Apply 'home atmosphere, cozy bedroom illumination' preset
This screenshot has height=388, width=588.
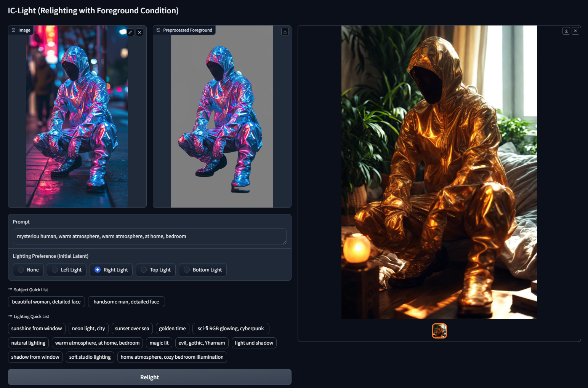[x=172, y=357]
